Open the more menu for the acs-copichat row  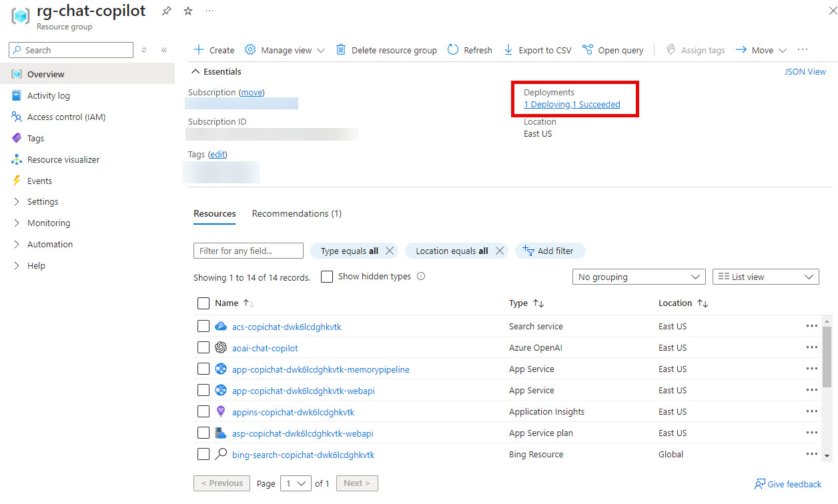click(811, 326)
